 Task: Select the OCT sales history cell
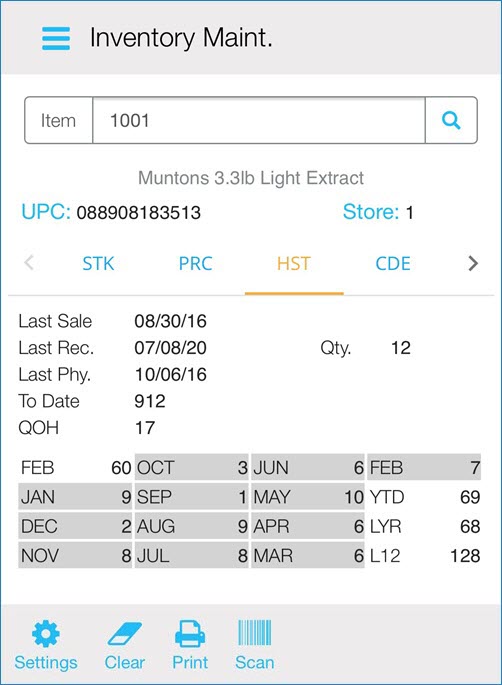[191, 467]
